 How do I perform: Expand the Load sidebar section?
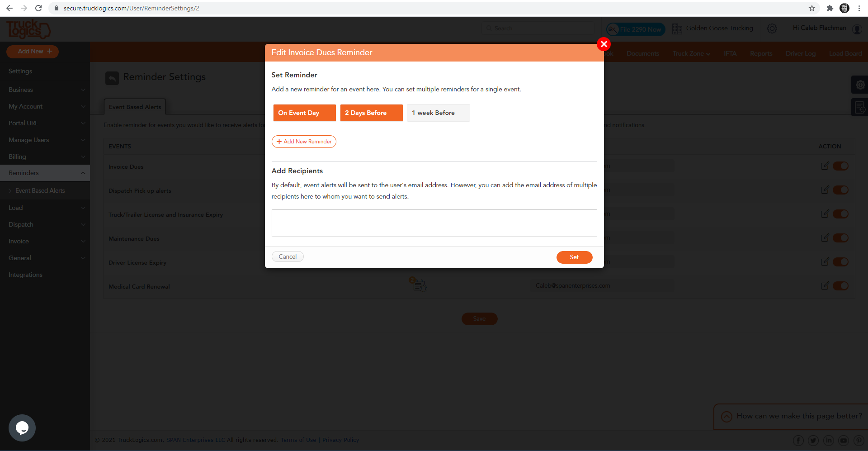45,208
